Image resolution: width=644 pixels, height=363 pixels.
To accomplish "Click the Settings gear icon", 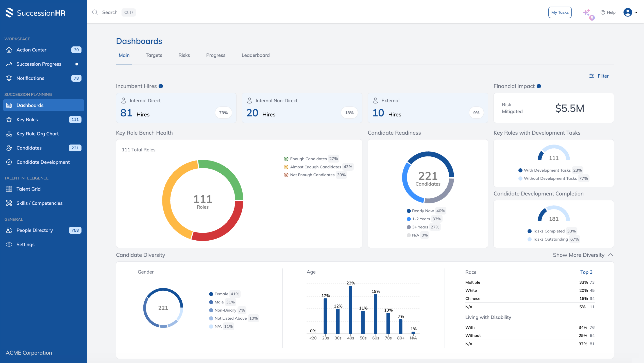I will (9, 244).
